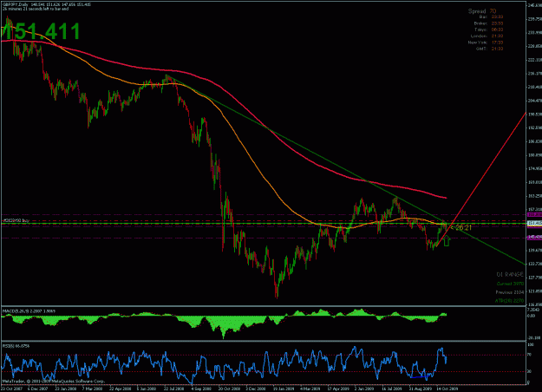Image resolution: width=542 pixels, height=392 pixels.
Task: Click the 31 Aug 2009 date label
Action: pos(421,389)
